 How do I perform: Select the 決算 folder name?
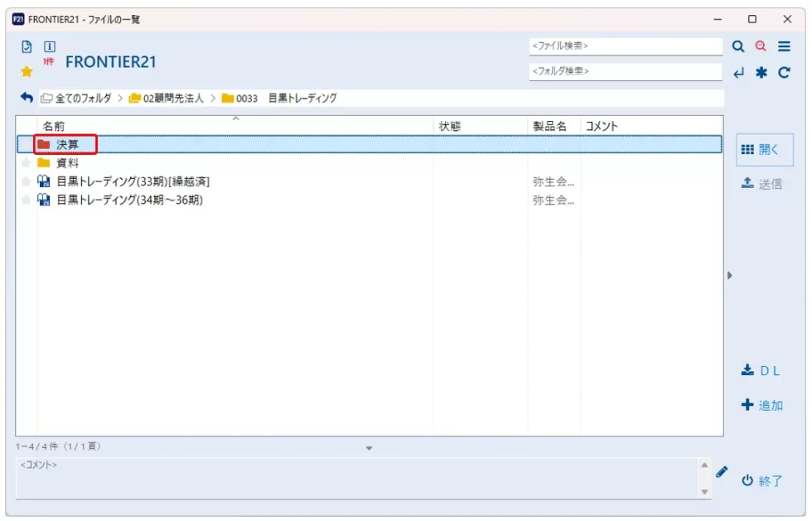point(67,144)
